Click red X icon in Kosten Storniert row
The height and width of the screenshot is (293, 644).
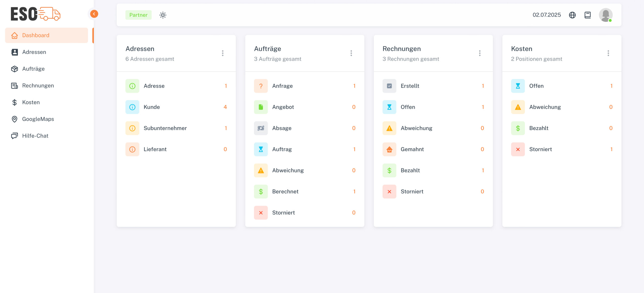pyautogui.click(x=518, y=149)
